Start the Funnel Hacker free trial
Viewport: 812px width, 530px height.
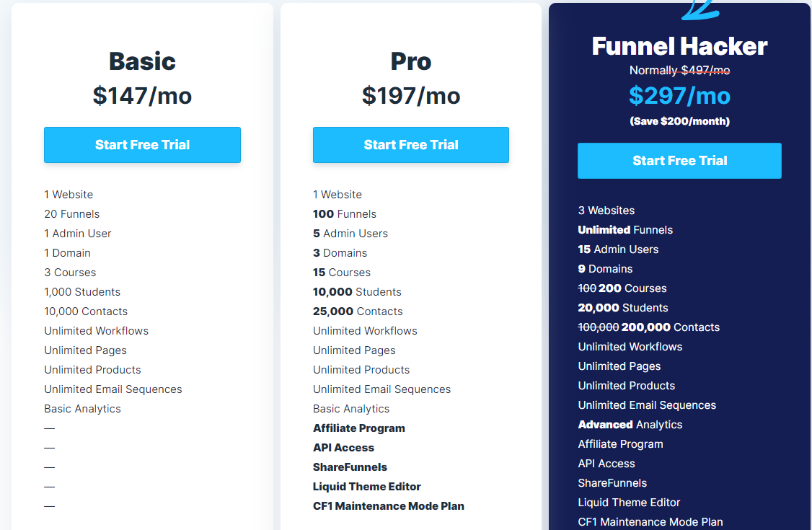(x=679, y=161)
